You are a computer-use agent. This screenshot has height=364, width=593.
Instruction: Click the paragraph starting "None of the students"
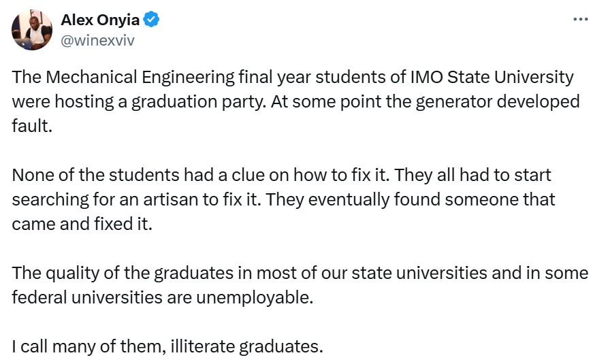pos(283,200)
